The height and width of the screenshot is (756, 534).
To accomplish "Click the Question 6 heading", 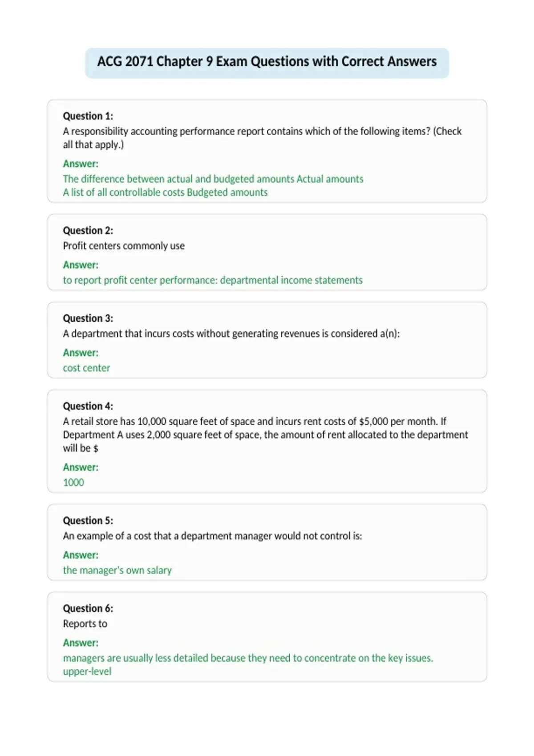I will pyautogui.click(x=88, y=608).
